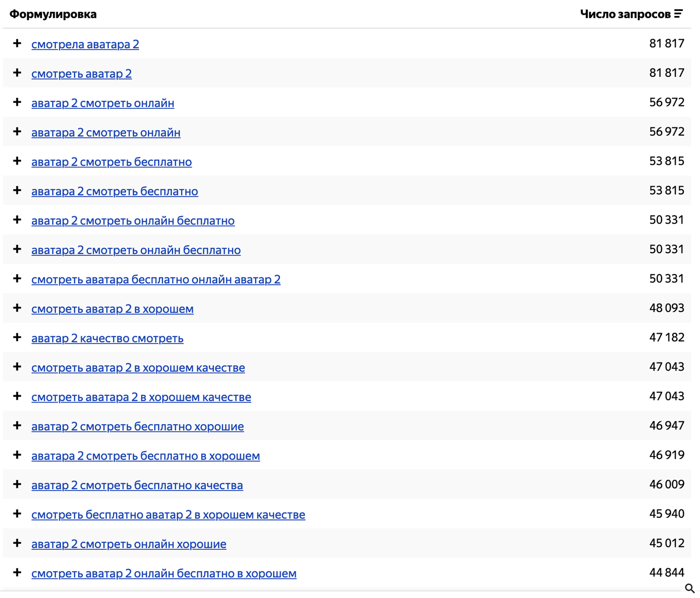Select value 56 972 for 'аватар 2 смотреть онлайн'
The image size is (700, 598).
667,102
